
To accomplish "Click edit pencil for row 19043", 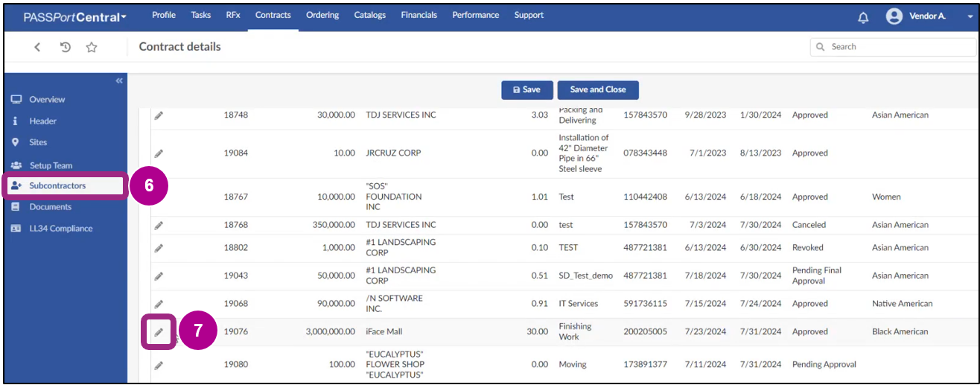I will click(159, 276).
